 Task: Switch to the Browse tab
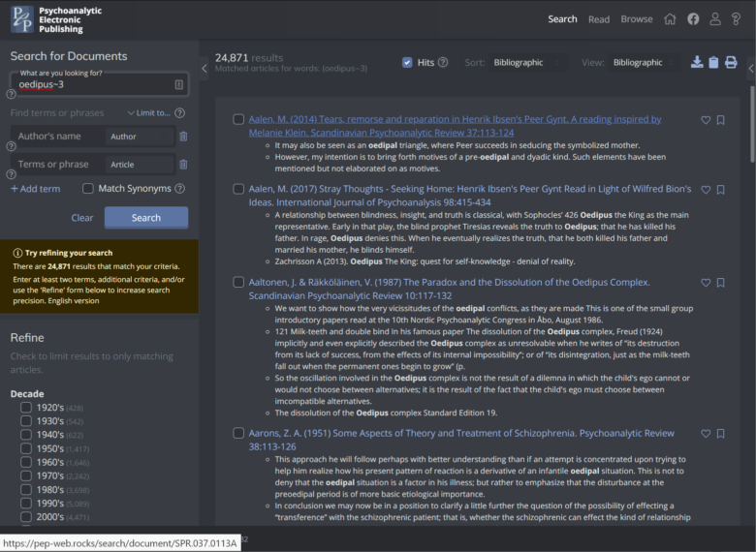(x=636, y=19)
